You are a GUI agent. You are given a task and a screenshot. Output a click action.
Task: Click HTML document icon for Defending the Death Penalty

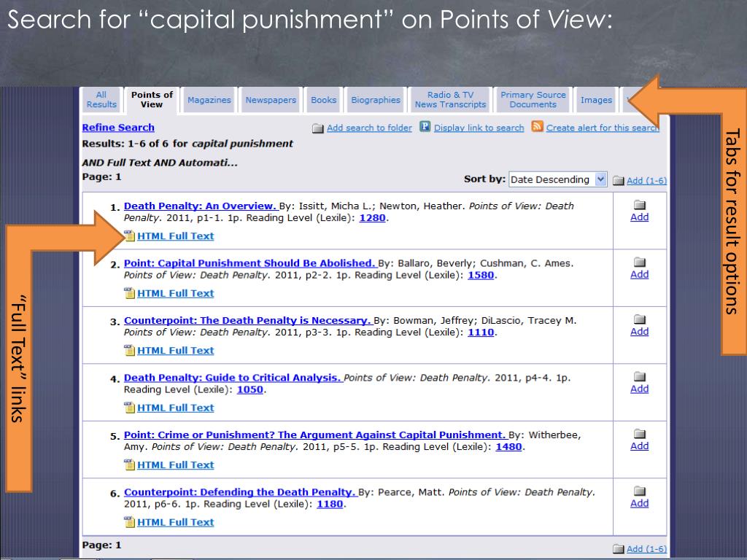(x=130, y=521)
